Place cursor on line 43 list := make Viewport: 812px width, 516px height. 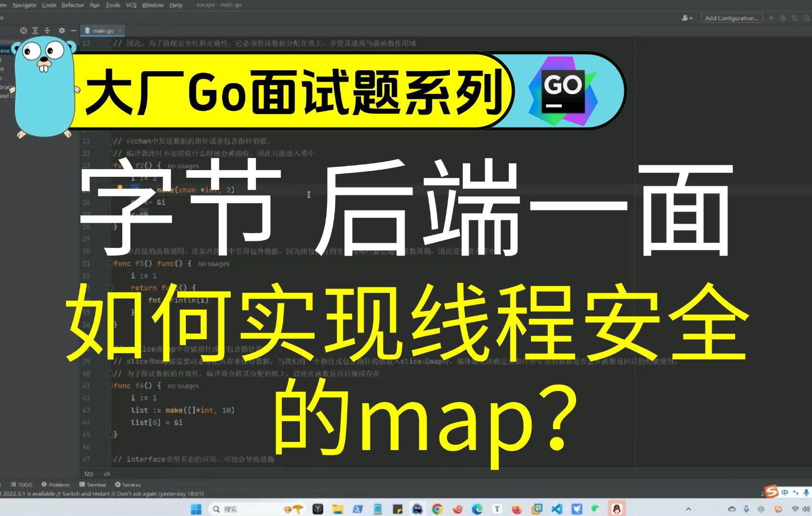pos(182,410)
